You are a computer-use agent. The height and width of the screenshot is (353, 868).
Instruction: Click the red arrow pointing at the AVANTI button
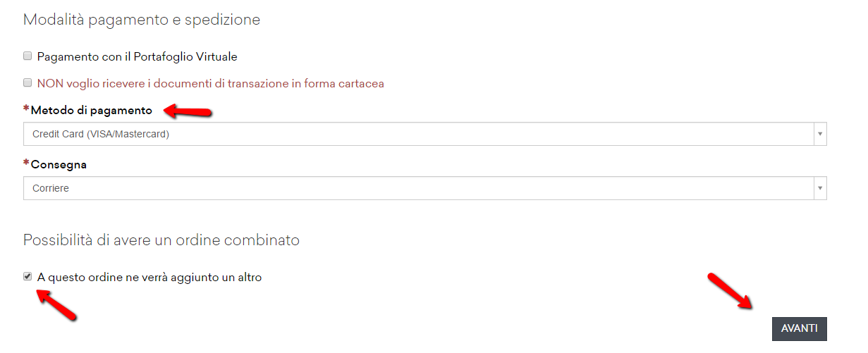click(731, 290)
